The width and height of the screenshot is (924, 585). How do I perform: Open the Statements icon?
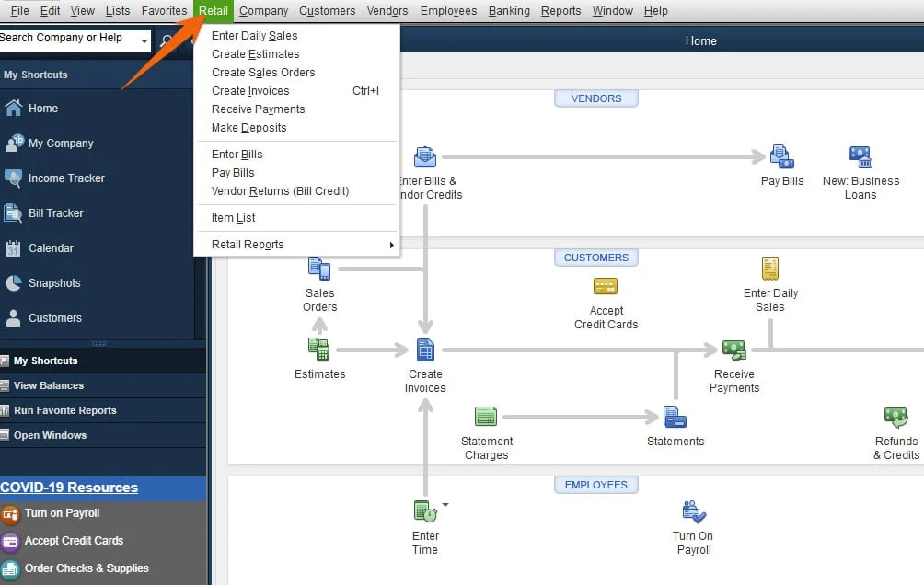point(675,417)
